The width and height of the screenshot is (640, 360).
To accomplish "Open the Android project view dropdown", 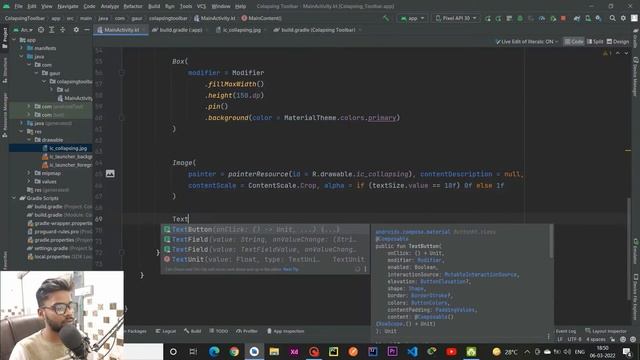I will click(x=23, y=30).
